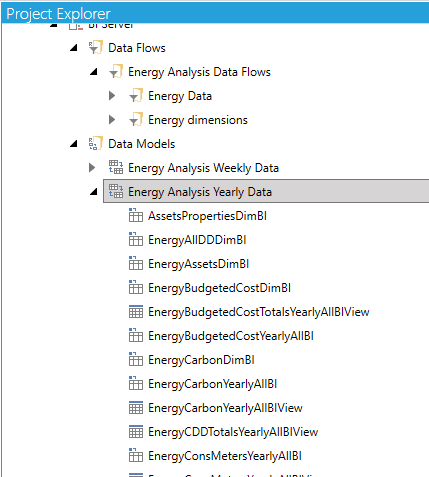
Task: Click the Energy Analysis Data Flows folder icon
Action: click(x=116, y=72)
